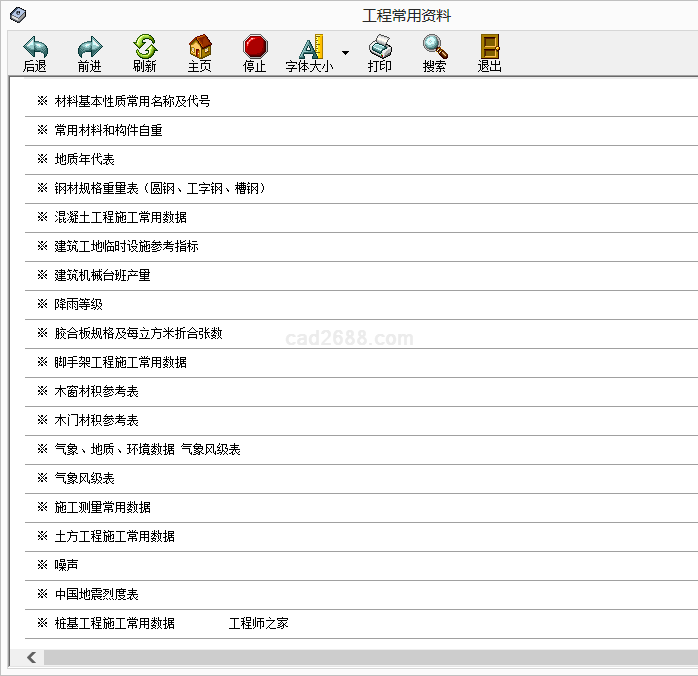
Task: Select 混凝土工程施工常用数据 item
Action: click(x=120, y=217)
